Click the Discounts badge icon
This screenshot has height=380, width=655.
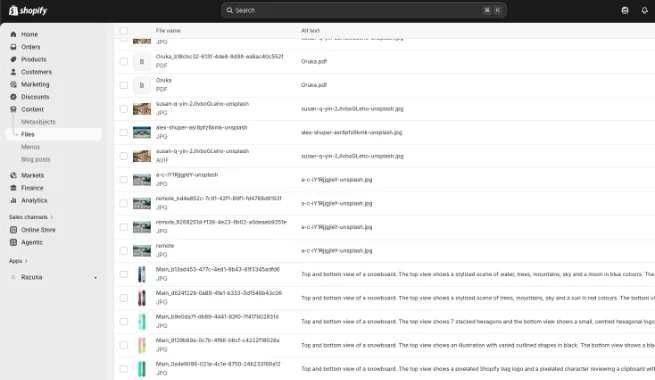(13, 97)
